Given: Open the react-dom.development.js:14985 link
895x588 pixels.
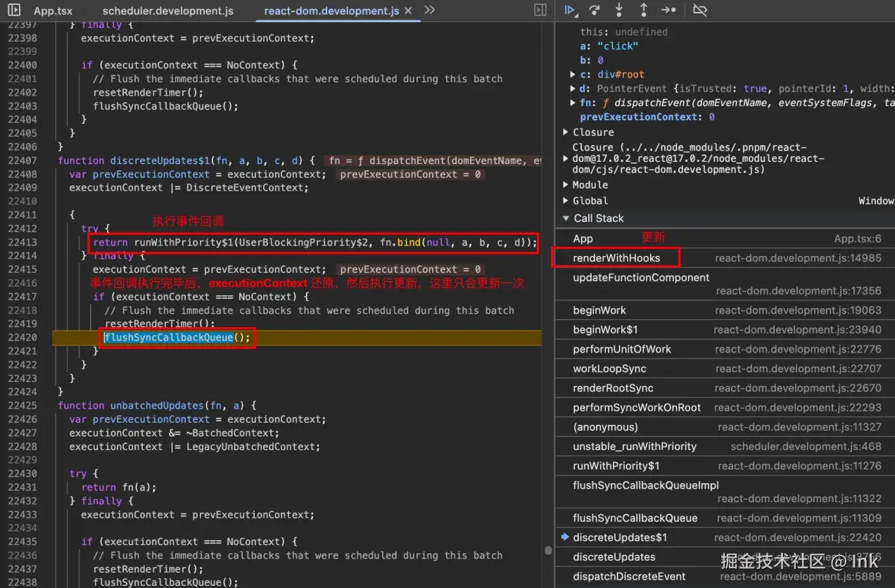Looking at the screenshot, I should (798, 258).
